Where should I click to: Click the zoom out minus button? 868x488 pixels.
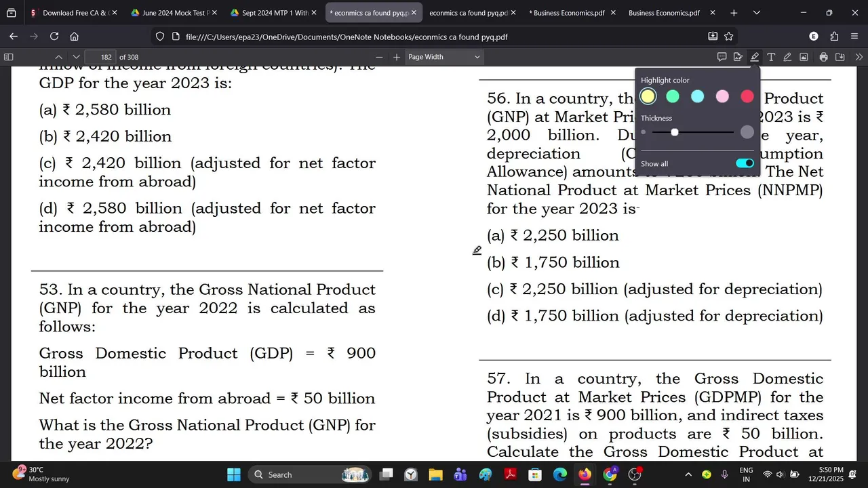[x=379, y=57]
